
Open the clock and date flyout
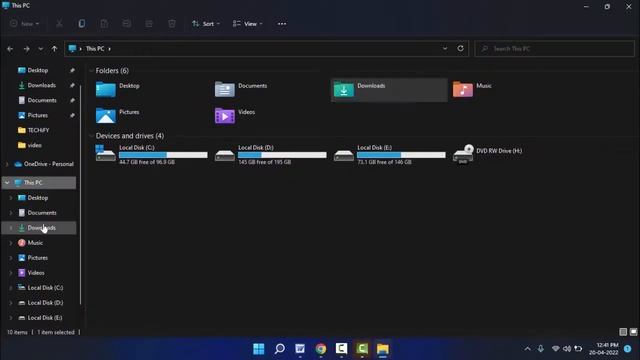click(603, 349)
